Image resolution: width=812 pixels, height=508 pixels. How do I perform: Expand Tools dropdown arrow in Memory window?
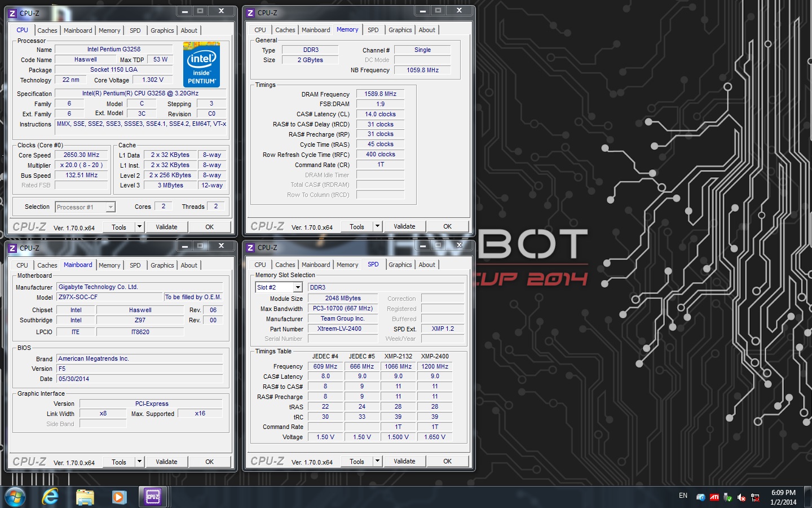pyautogui.click(x=377, y=226)
